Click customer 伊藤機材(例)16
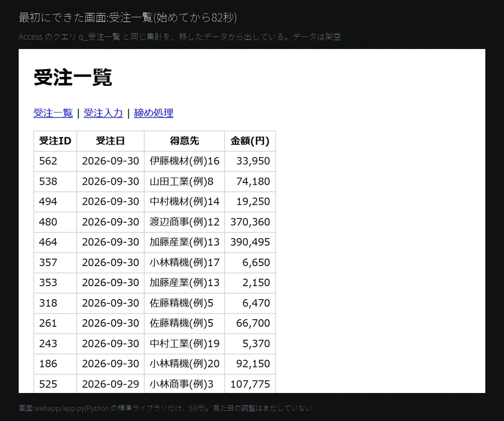The image size is (504, 421). tap(184, 161)
